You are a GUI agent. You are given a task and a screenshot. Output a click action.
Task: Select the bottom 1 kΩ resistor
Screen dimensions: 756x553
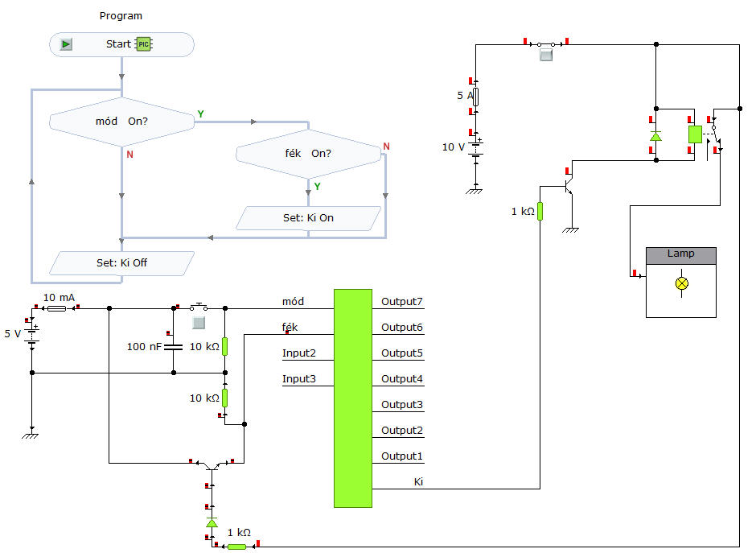(236, 547)
